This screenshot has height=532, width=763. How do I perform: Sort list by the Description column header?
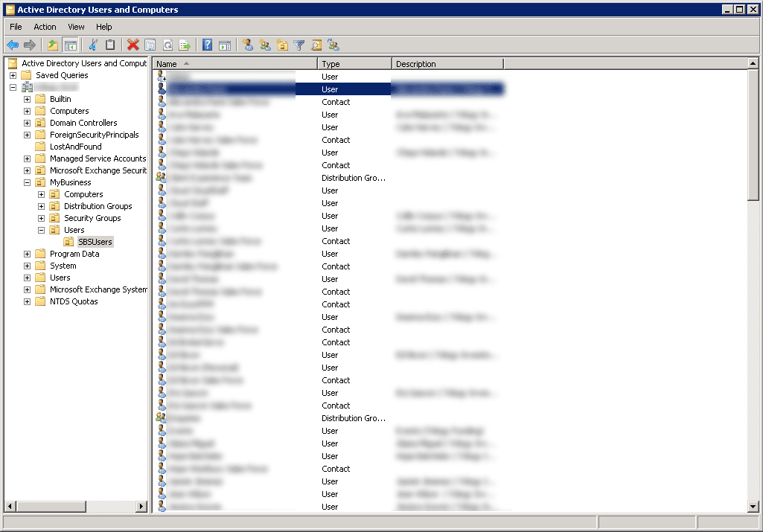447,64
